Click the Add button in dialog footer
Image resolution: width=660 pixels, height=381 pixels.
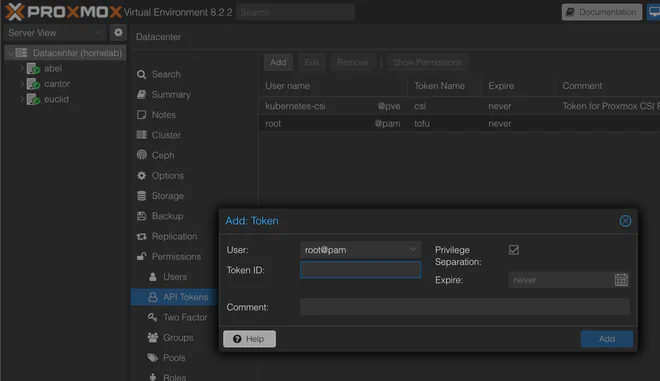coord(607,339)
